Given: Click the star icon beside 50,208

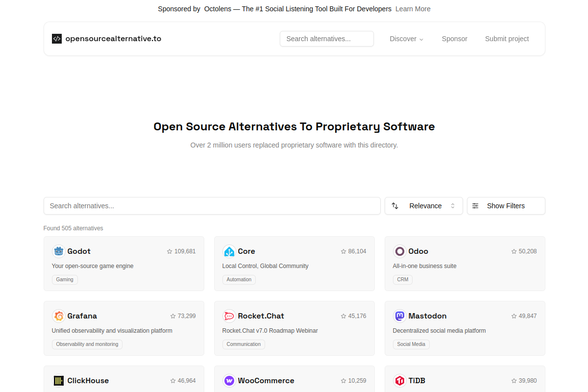Looking at the screenshot, I should 514,251.
